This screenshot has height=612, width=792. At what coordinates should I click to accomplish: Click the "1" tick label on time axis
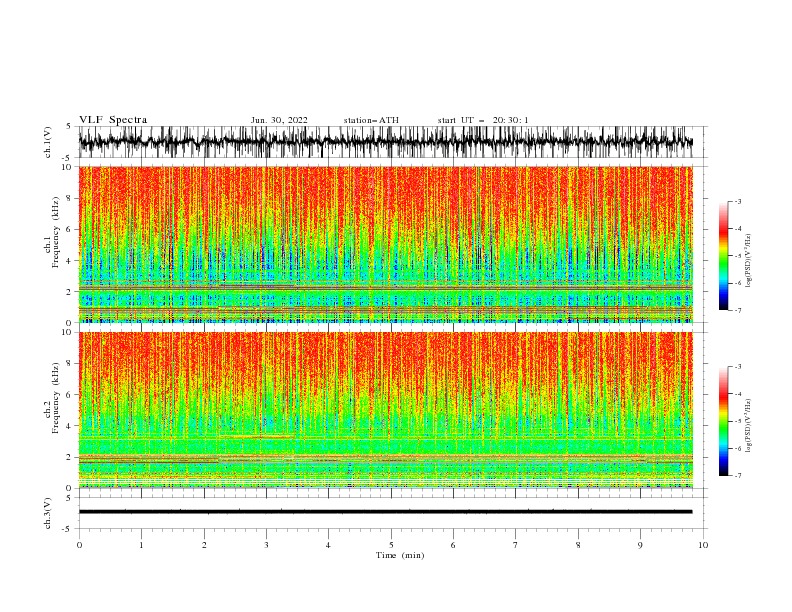pos(141,545)
